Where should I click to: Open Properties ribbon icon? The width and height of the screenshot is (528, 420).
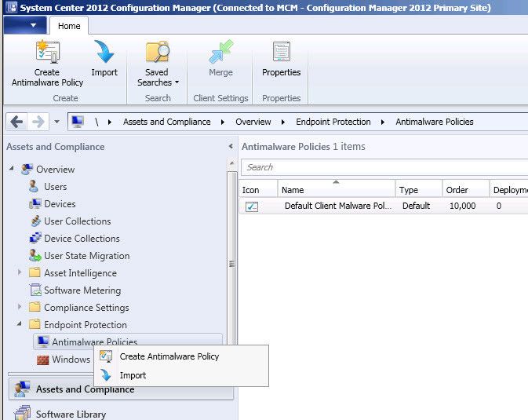click(x=282, y=51)
